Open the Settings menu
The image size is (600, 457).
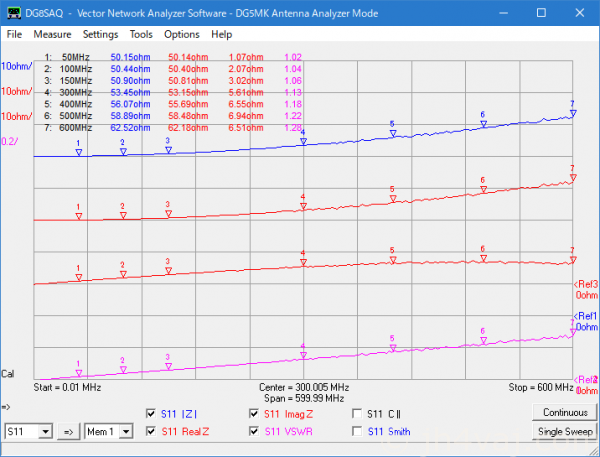[x=100, y=34]
